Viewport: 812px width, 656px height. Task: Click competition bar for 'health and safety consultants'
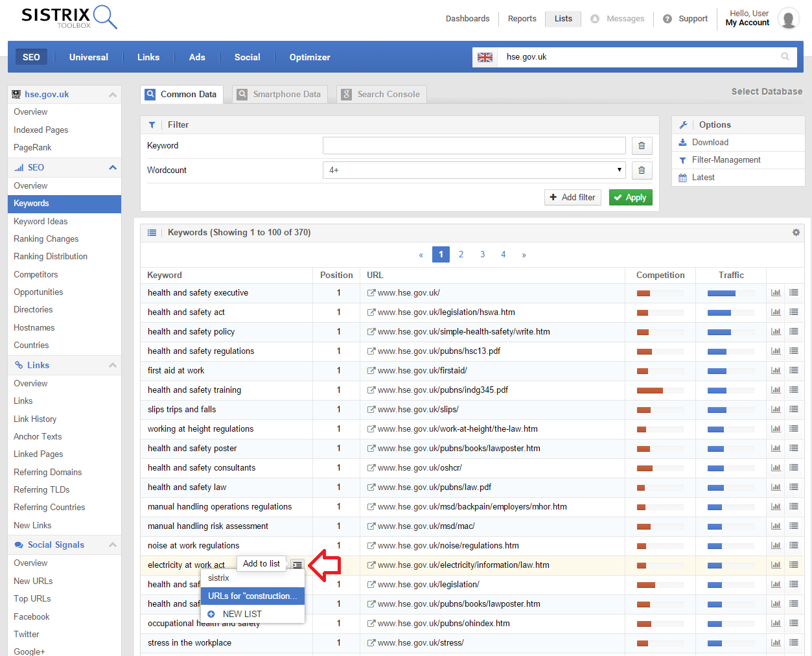point(660,468)
